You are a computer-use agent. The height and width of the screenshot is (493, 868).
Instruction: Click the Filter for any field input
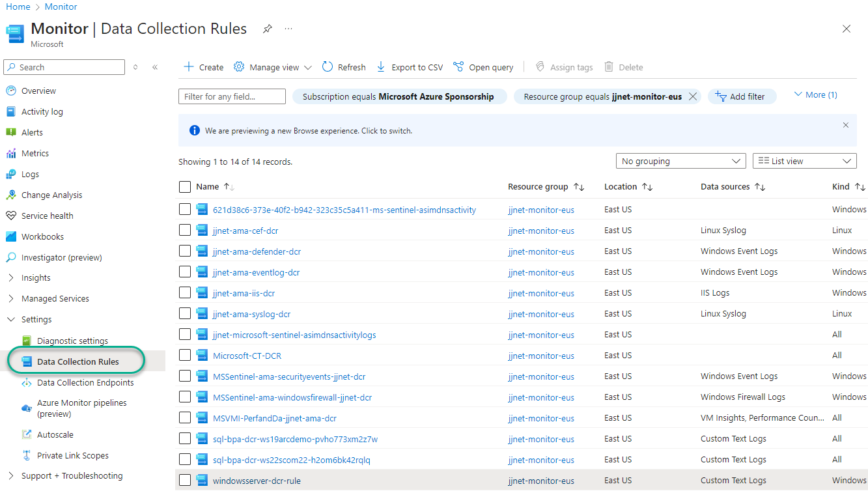(232, 96)
